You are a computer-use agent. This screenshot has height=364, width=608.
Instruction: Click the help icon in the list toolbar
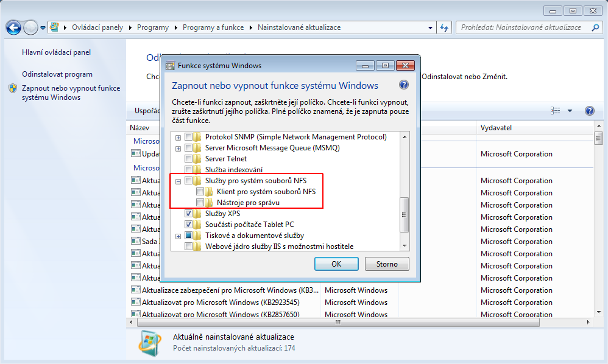pyautogui.click(x=589, y=111)
